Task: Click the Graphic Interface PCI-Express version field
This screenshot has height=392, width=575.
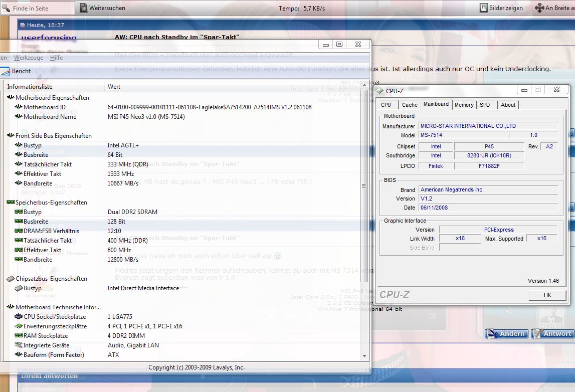Action: (x=498, y=230)
